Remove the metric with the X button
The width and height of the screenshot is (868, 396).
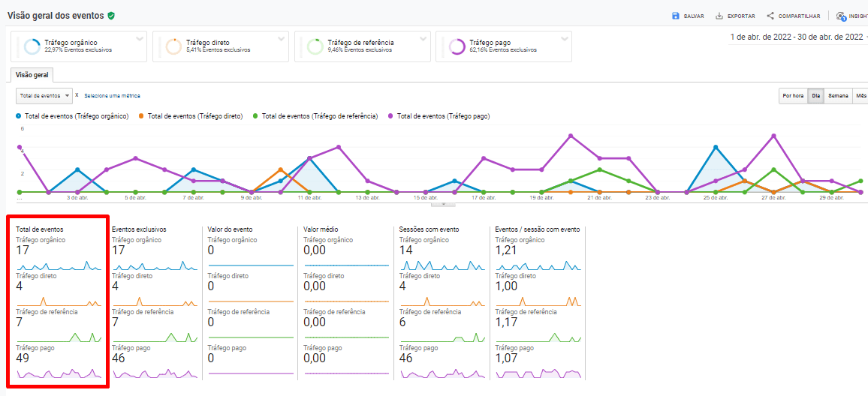tap(77, 95)
